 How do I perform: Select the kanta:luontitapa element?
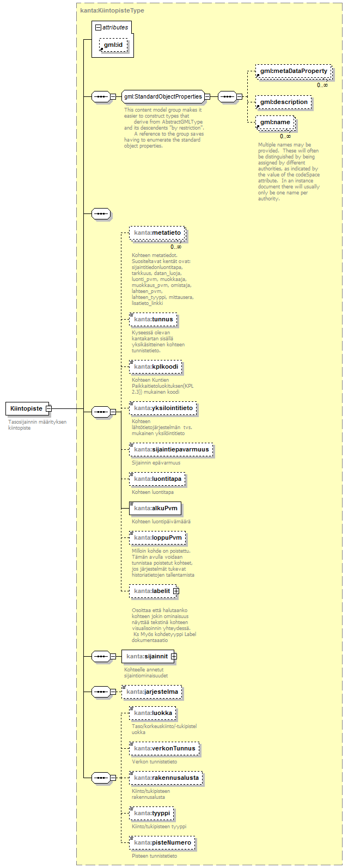tap(157, 479)
